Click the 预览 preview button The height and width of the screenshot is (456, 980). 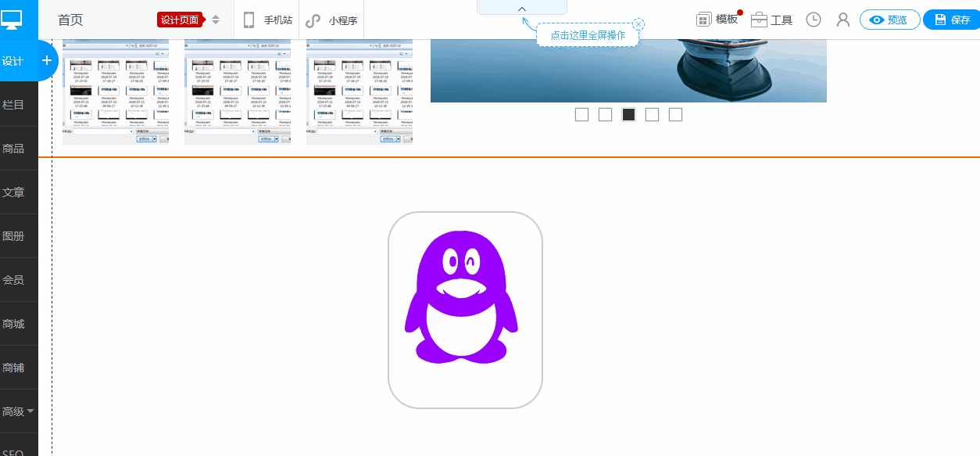[889, 20]
